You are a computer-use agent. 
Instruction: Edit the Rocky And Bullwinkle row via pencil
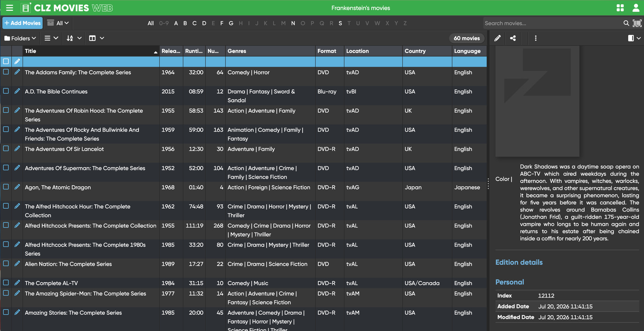(17, 129)
